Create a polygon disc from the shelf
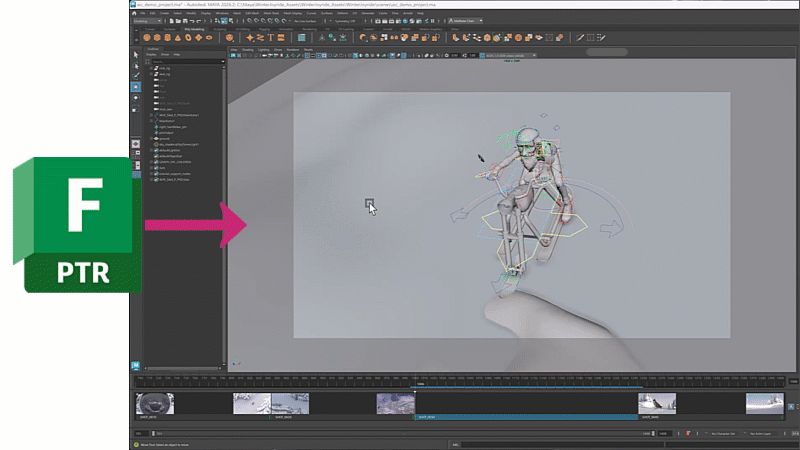The width and height of the screenshot is (800, 450). 209,38
